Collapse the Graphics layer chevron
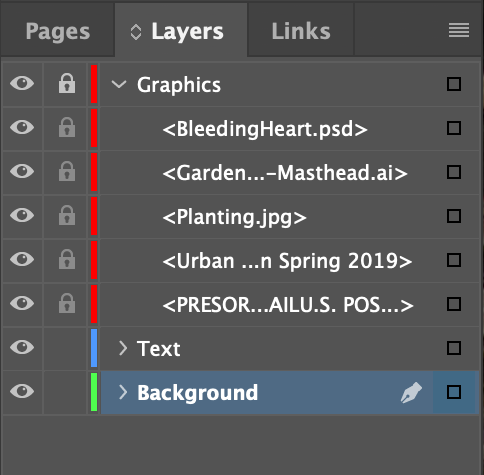This screenshot has width=484, height=475. tap(119, 84)
